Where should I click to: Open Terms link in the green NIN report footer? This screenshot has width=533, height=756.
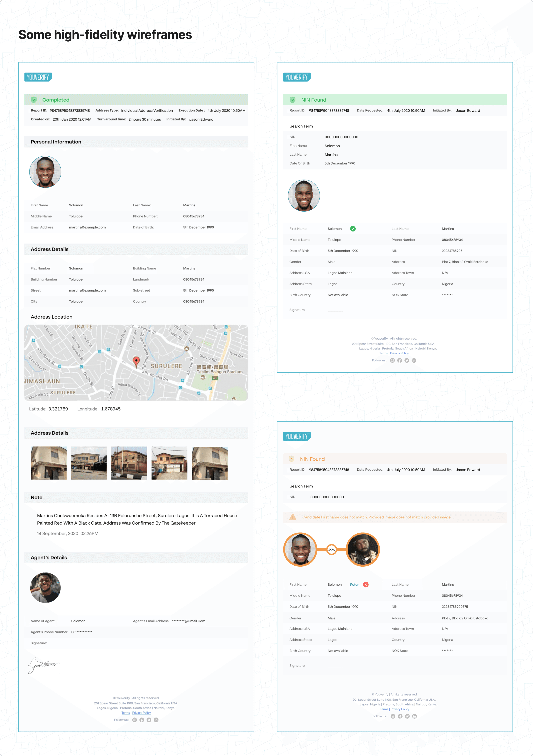coord(384,353)
